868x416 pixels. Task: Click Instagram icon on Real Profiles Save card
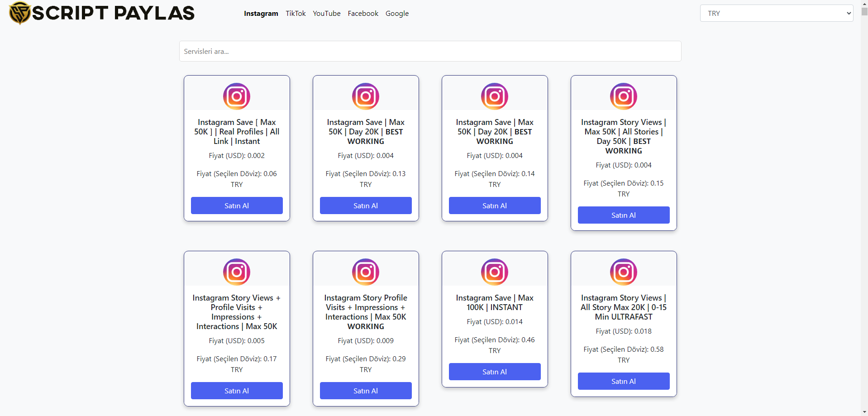point(237,96)
